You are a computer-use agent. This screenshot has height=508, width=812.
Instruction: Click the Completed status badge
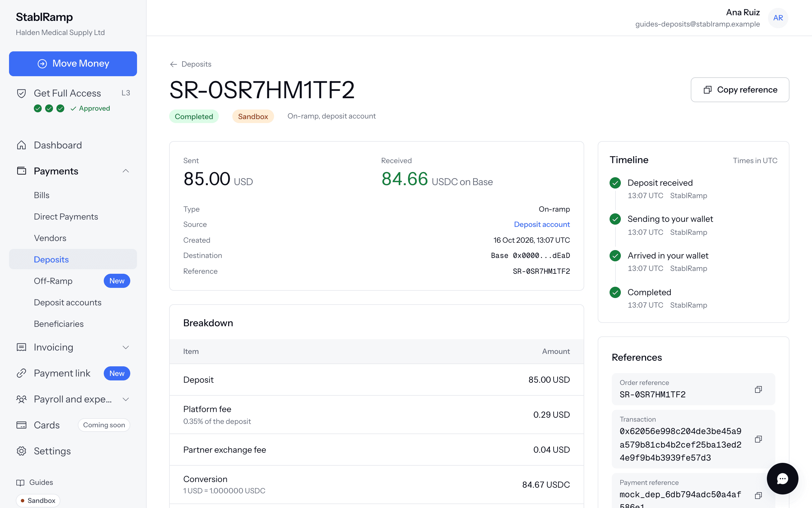194,116
